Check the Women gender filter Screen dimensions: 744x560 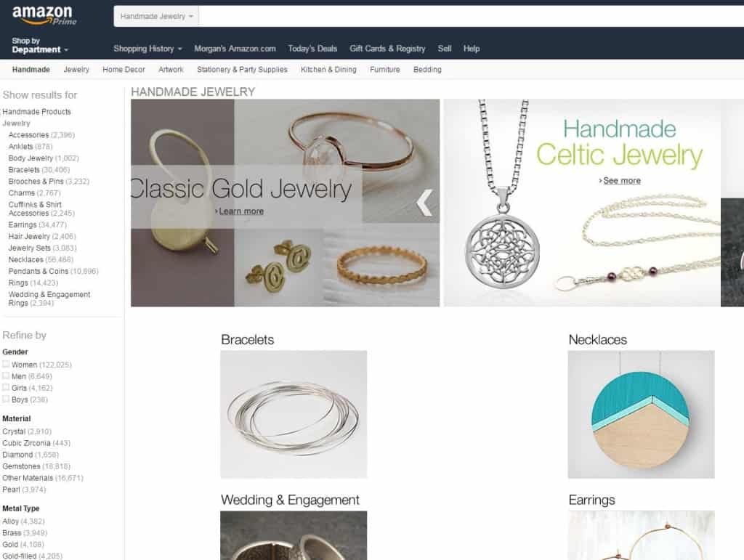6,364
